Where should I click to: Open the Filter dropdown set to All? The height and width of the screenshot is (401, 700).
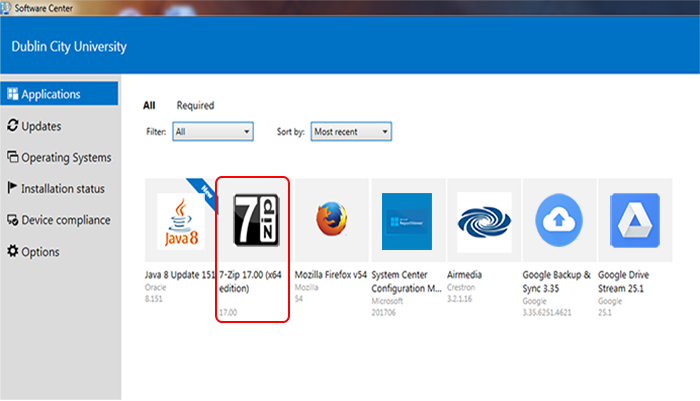tap(213, 132)
